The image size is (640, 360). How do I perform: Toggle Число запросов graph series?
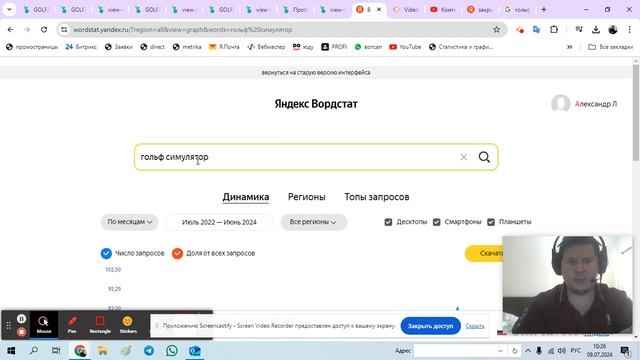[x=106, y=253]
